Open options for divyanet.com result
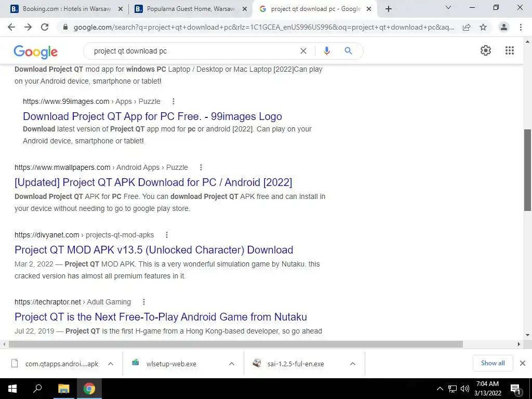Screen dimensions: 532x399 167,235
